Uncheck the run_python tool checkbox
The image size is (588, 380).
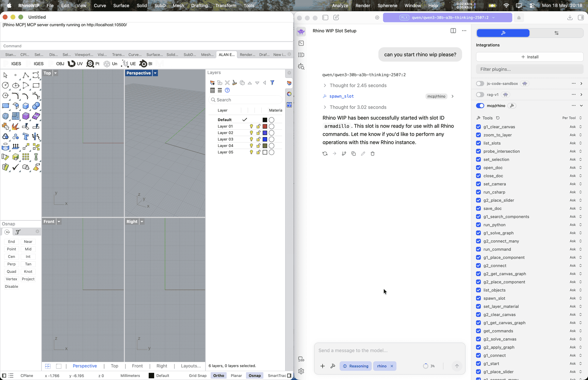478,225
